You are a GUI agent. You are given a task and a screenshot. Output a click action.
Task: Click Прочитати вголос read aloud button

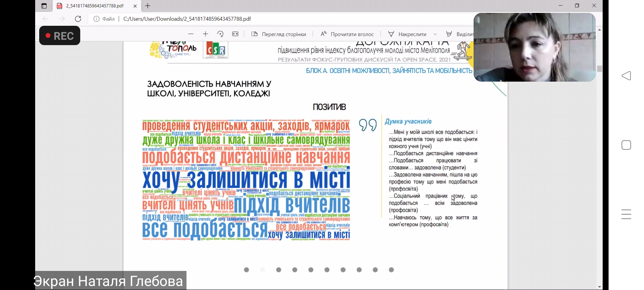click(347, 34)
